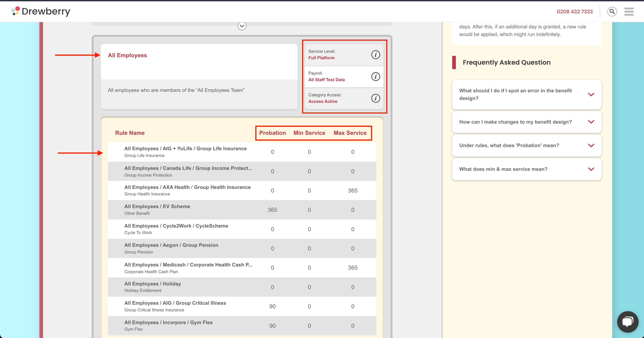Viewport: 644px width, 338px height.
Task: Select the AIG / Group Critical Illness rule
Action: click(x=242, y=306)
